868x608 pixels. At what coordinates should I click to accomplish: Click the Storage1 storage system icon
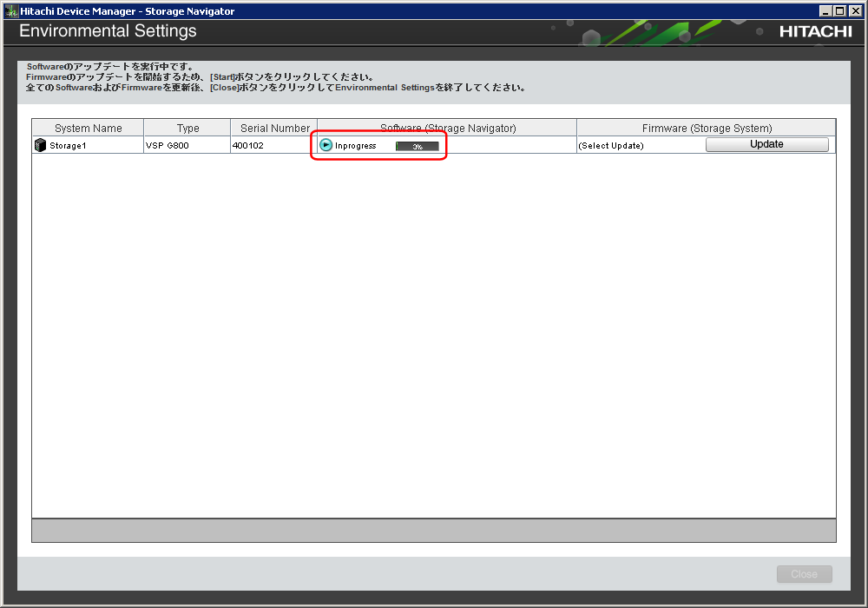point(41,145)
